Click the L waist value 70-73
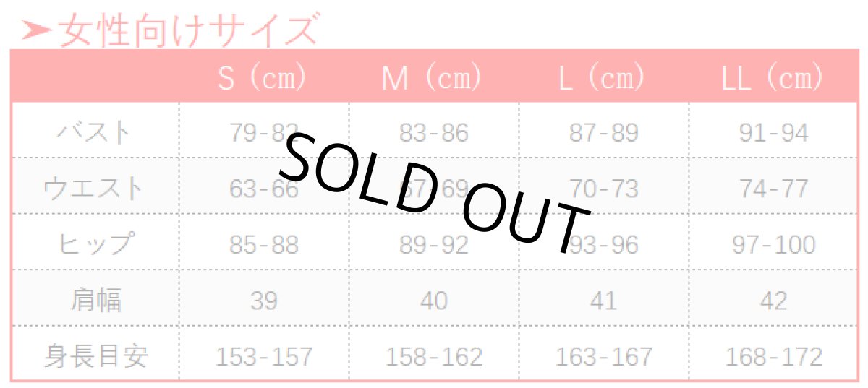868x388 pixels. (x=603, y=189)
